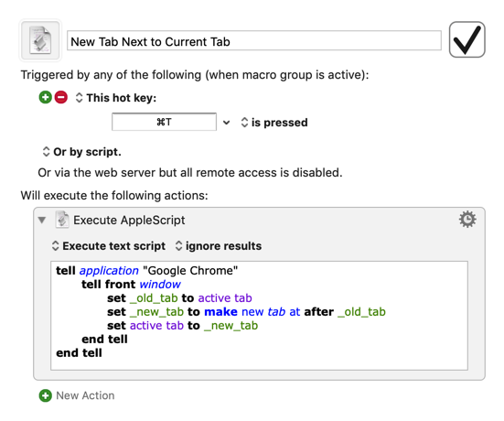Click 'make new tab' line in script
This screenshot has width=504, height=421.
[x=246, y=312]
